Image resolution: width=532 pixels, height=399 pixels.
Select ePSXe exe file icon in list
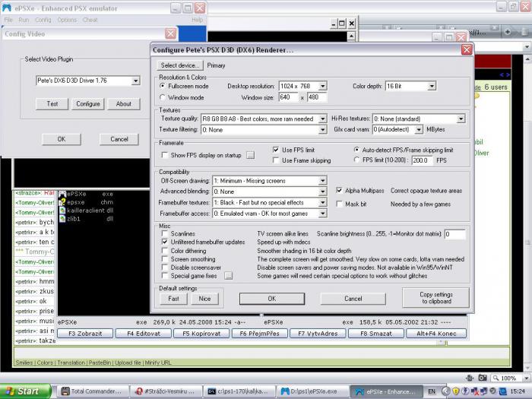pyautogui.click(x=62, y=194)
